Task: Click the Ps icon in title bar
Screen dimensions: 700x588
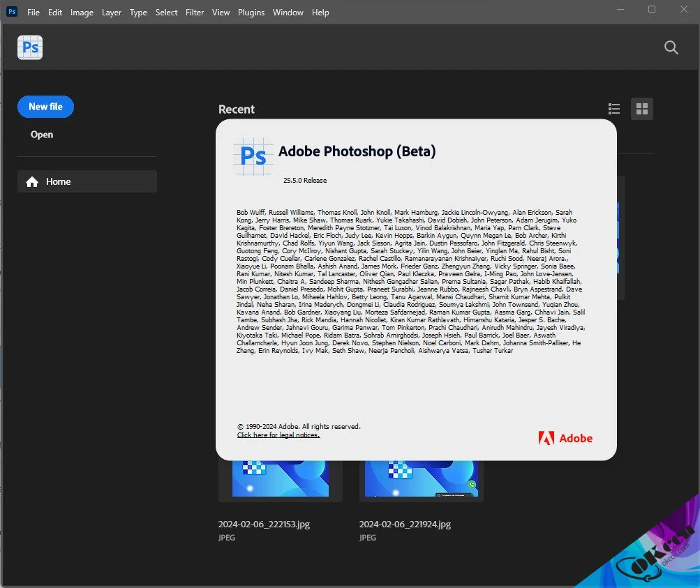Action: click(12, 12)
